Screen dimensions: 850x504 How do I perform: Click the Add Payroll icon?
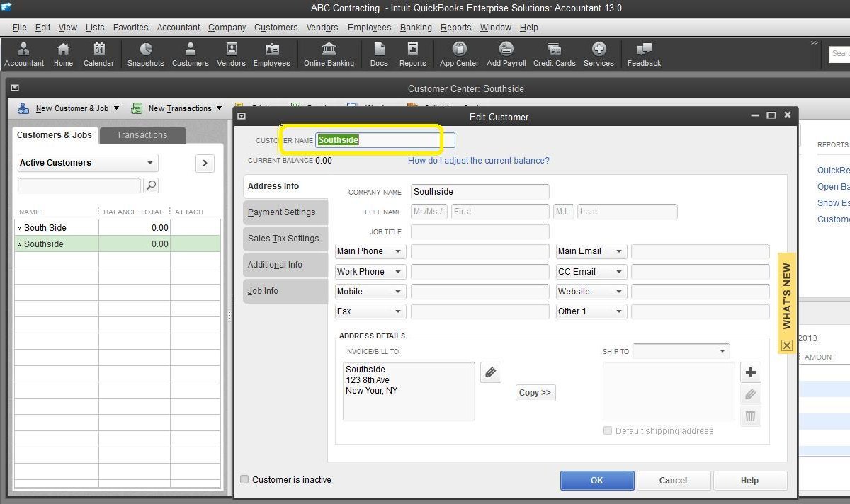tap(506, 55)
